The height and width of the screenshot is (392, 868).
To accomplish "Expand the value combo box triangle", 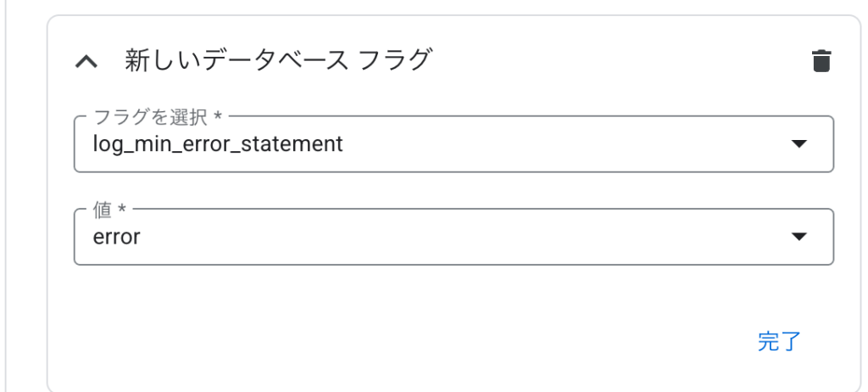I will tap(798, 237).
